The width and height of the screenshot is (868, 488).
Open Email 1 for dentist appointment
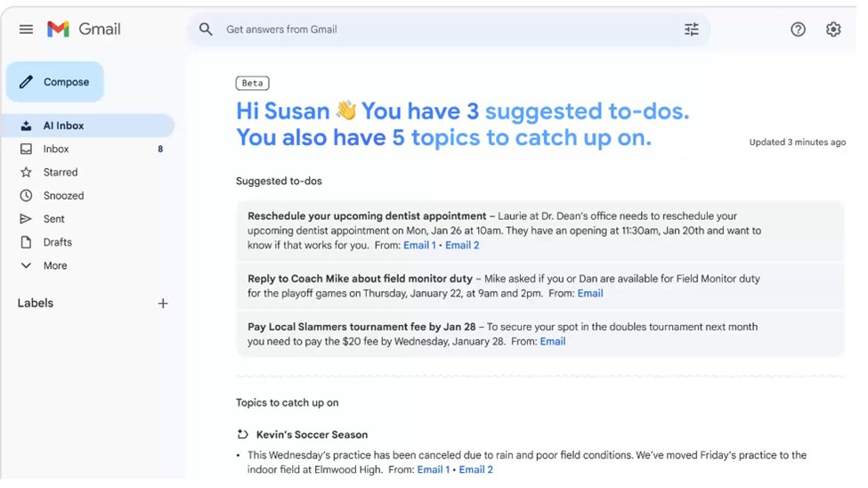click(x=419, y=246)
